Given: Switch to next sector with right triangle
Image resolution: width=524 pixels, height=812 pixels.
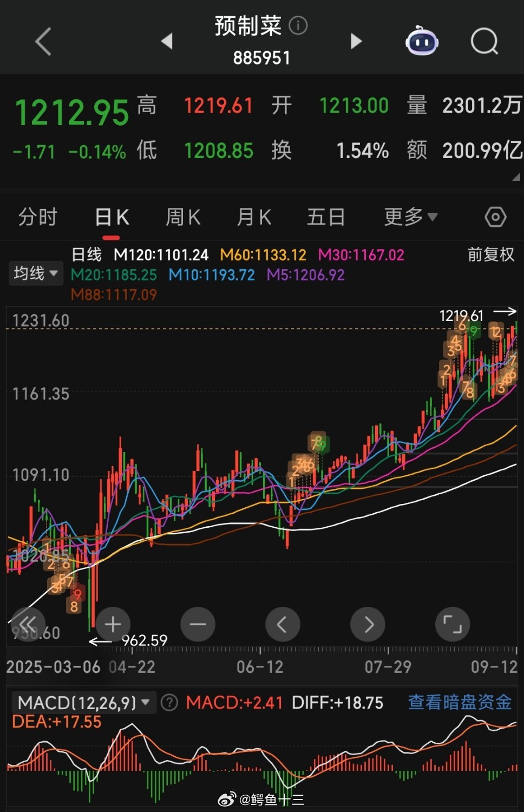Looking at the screenshot, I should (356, 41).
